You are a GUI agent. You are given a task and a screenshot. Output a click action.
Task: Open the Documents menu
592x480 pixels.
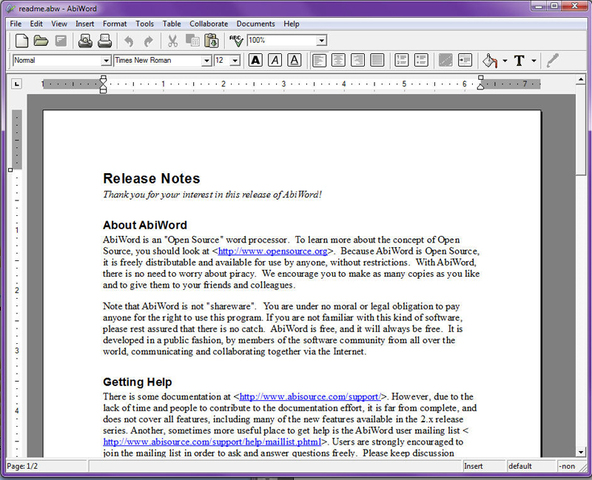click(x=256, y=24)
